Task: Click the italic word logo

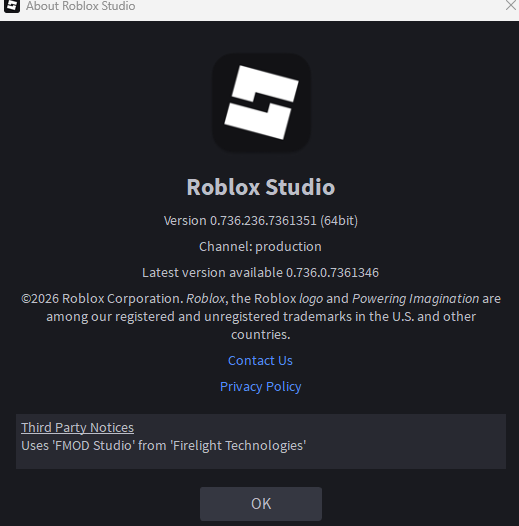Action: coord(311,299)
